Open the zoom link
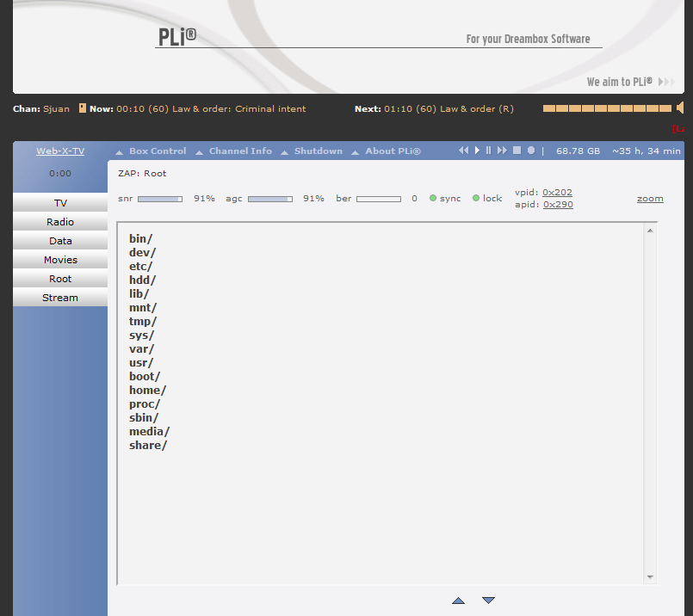 click(x=649, y=198)
